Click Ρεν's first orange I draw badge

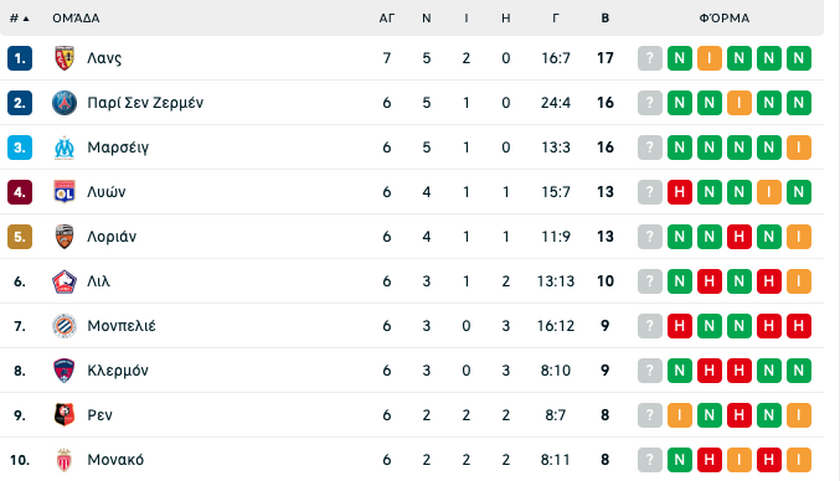point(680,415)
